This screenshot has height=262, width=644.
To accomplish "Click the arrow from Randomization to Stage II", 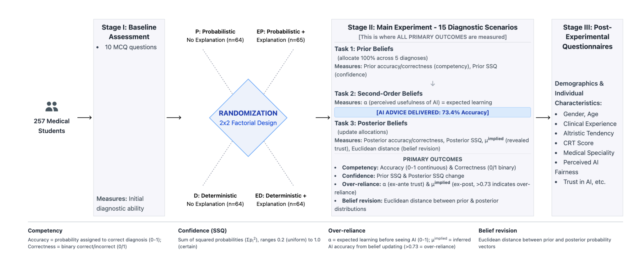I will pyautogui.click(x=323, y=118).
